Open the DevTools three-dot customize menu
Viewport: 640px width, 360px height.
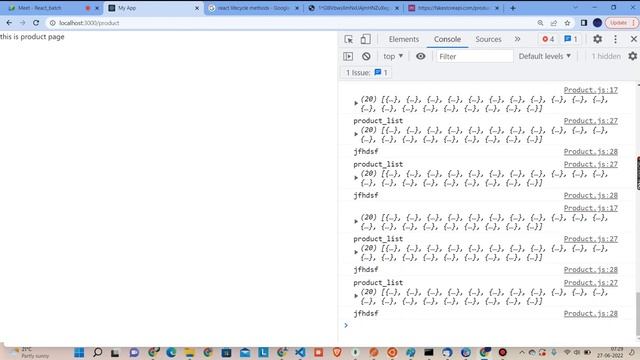tap(615, 39)
